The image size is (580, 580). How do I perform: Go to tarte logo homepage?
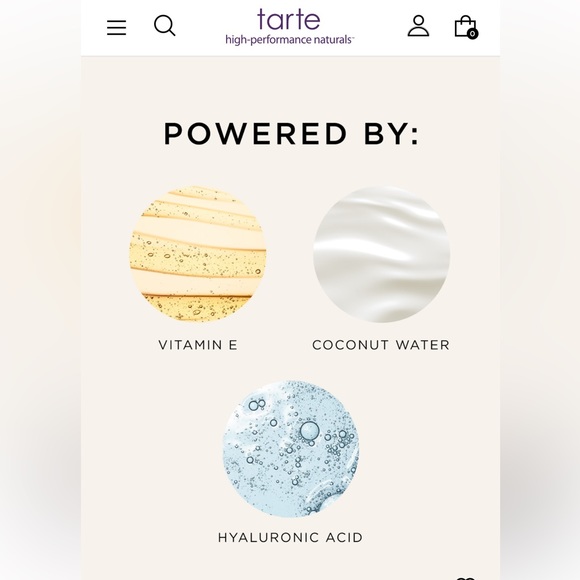pos(289,20)
